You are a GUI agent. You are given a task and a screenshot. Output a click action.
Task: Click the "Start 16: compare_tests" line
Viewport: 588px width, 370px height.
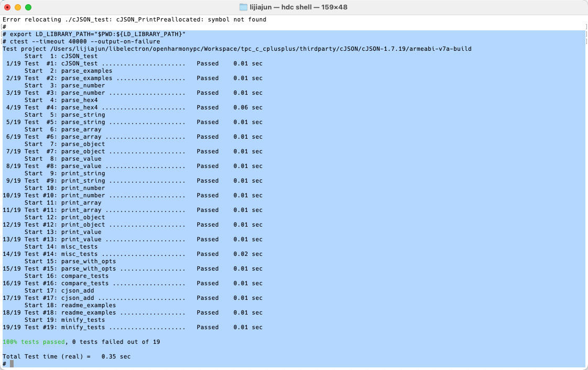pyautogui.click(x=66, y=276)
